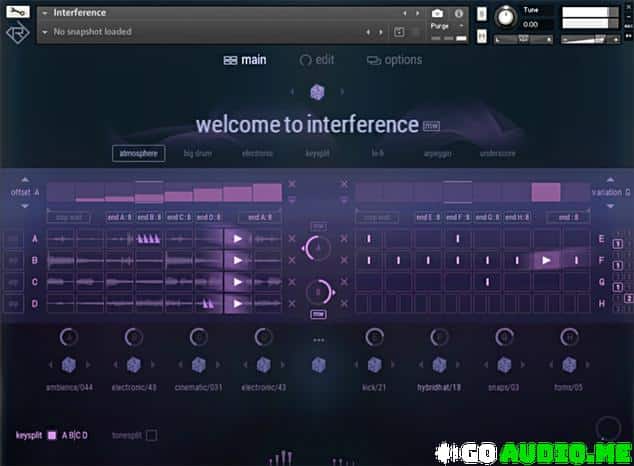Select the keysplit category

tap(317, 154)
